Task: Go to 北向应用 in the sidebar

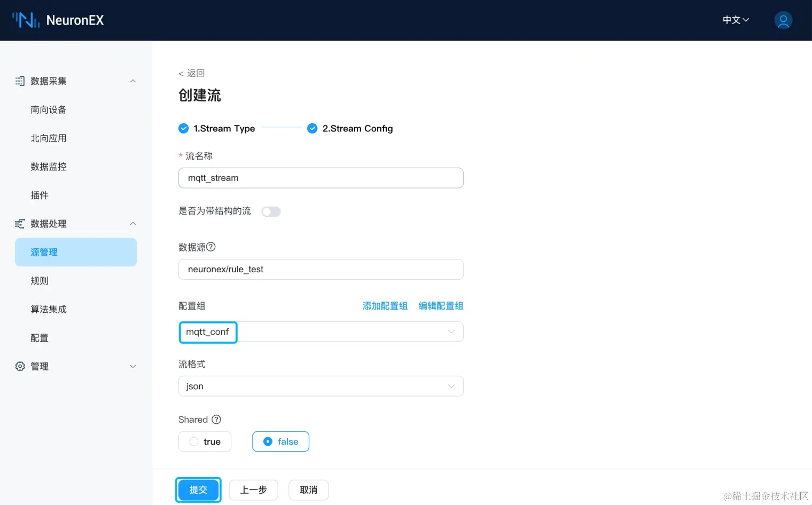Action: [49, 138]
